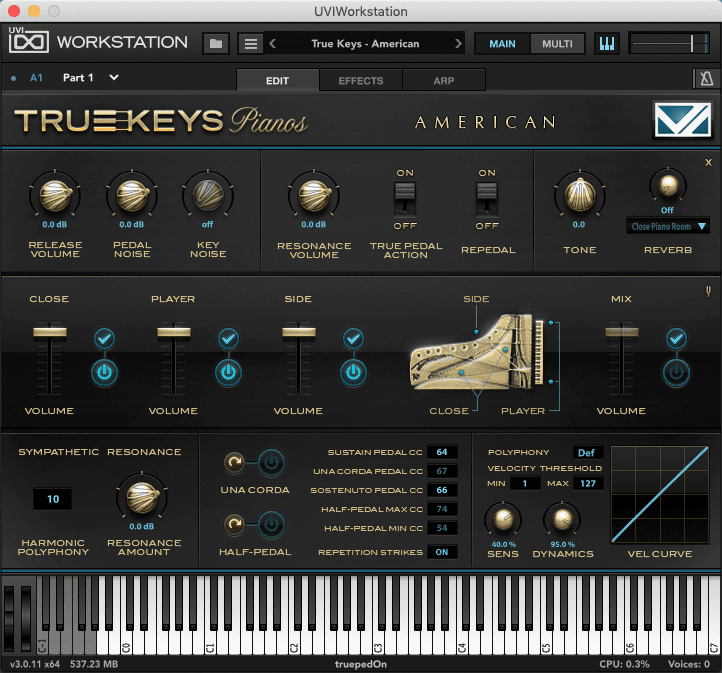Flip the Repedal on/off switch
722x673 pixels.
[x=487, y=201]
